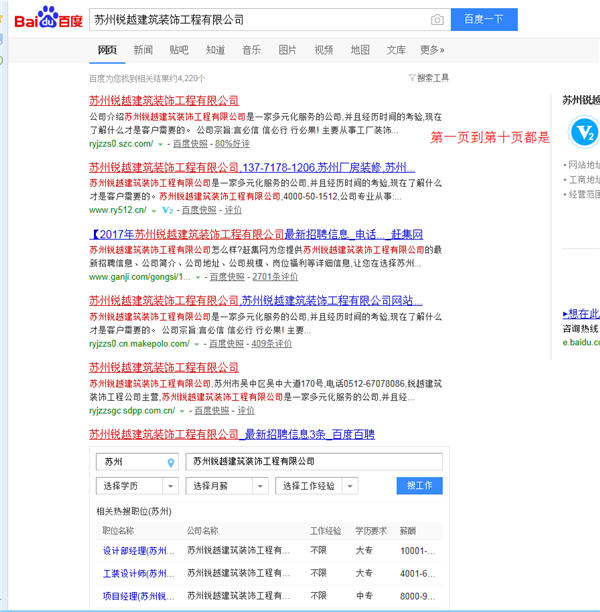
Task: Click location pin icon in 苏州 field
Action: (171, 463)
